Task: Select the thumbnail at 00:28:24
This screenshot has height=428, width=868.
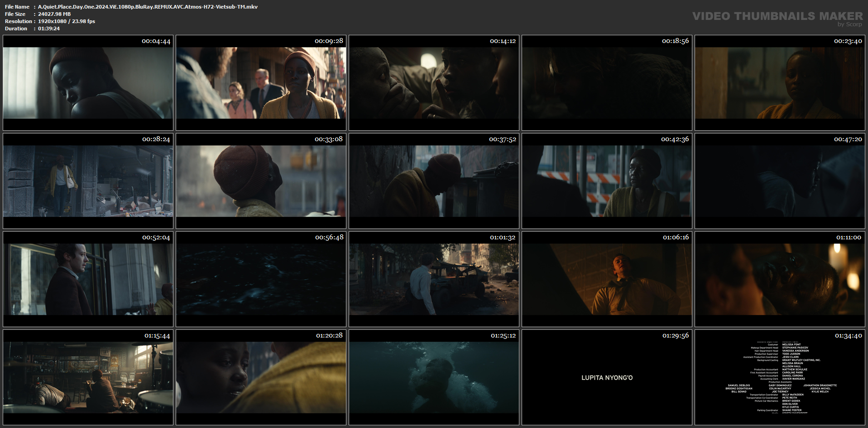Action: [x=88, y=181]
